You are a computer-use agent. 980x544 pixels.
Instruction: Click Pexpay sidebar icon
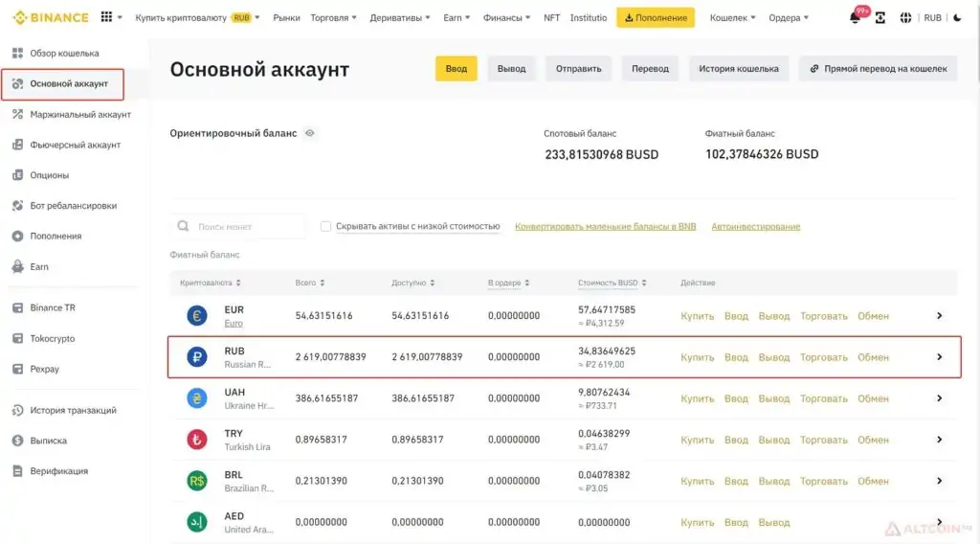tap(17, 369)
